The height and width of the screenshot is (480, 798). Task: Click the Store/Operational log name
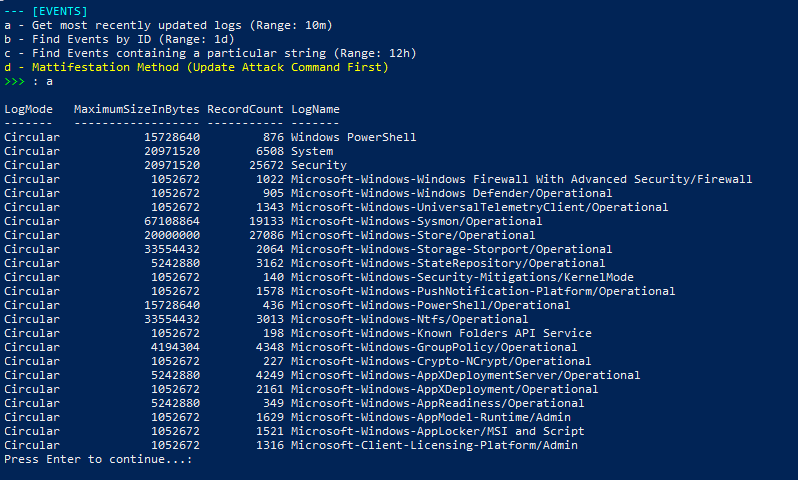pos(413,235)
